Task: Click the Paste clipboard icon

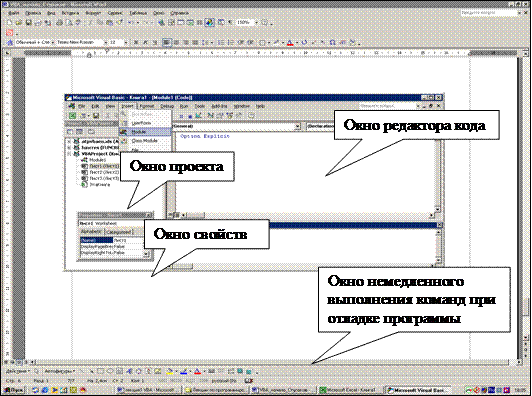Action: (x=109, y=22)
